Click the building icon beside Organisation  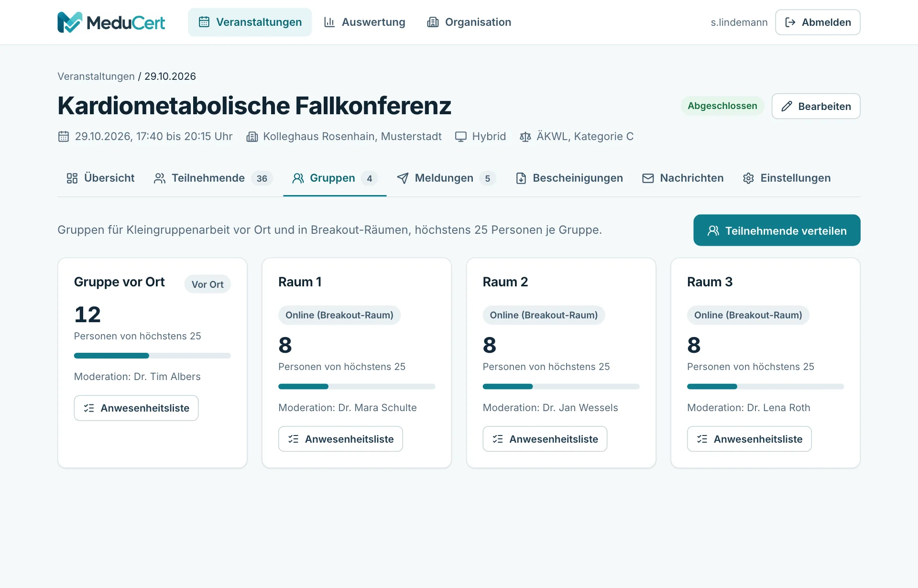tap(433, 22)
